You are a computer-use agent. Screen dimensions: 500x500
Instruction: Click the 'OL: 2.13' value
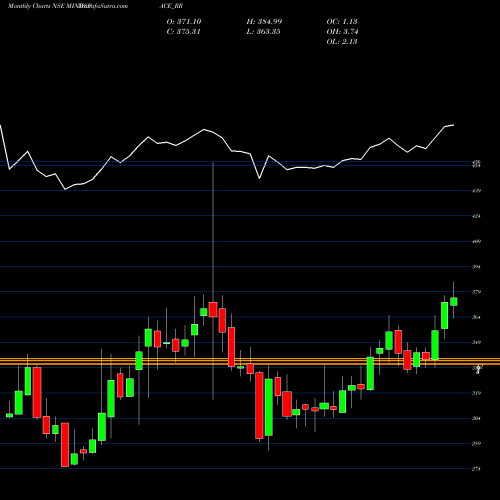point(342,42)
